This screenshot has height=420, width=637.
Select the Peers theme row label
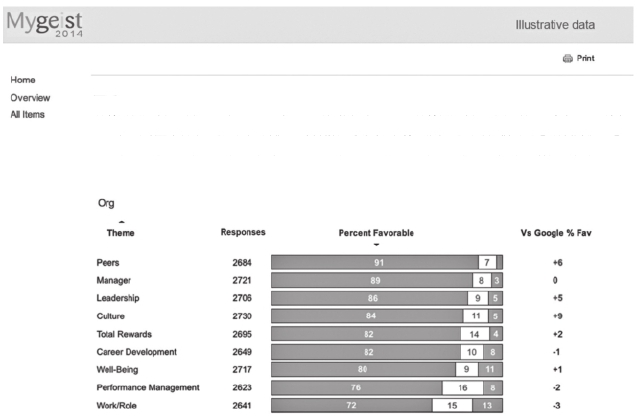click(108, 262)
